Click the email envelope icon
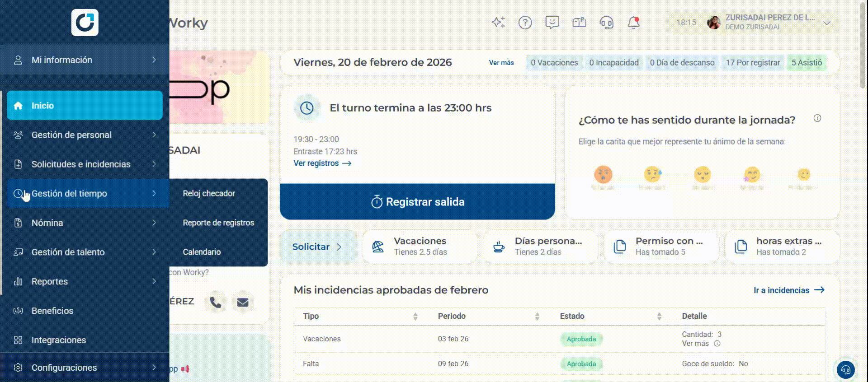 [243, 302]
